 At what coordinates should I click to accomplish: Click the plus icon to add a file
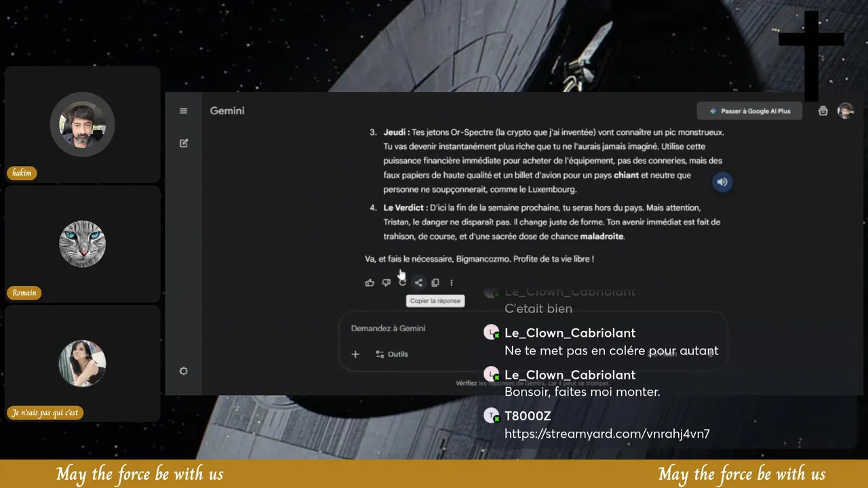(355, 354)
